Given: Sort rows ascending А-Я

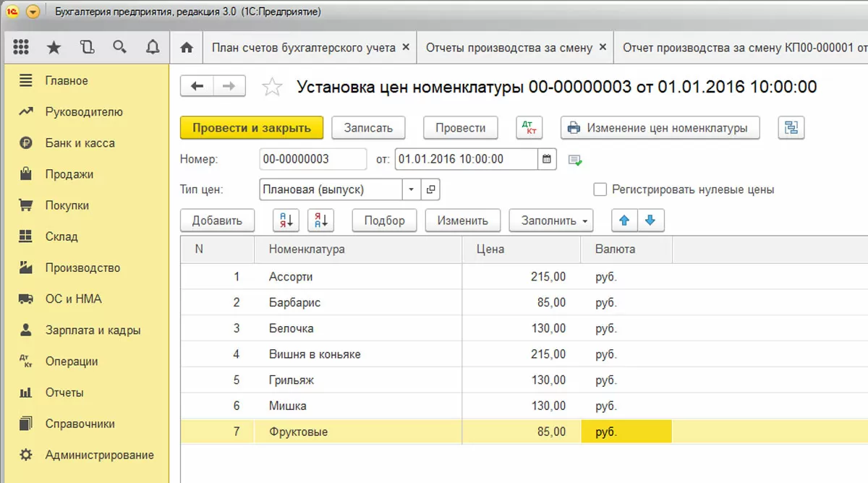Looking at the screenshot, I should pyautogui.click(x=286, y=221).
